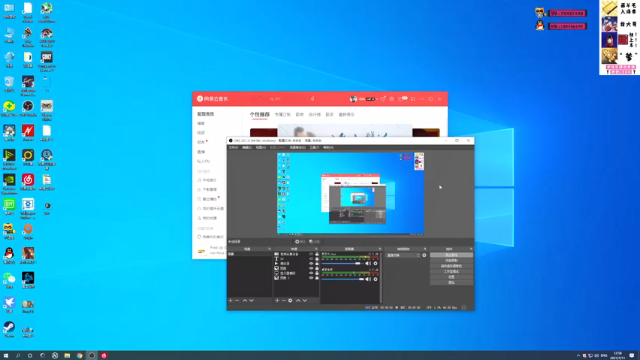Click the highlighted stop streaming button

(451, 255)
